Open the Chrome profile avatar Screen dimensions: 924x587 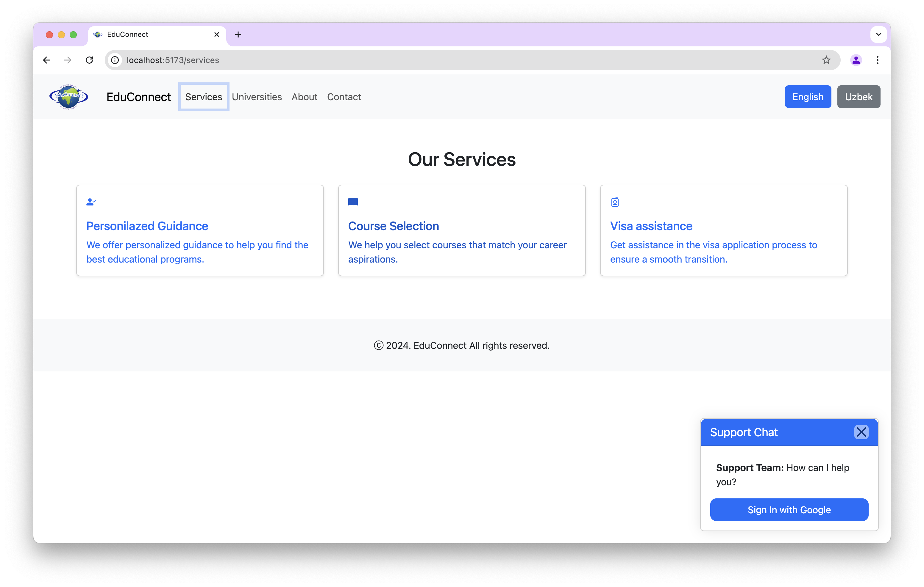click(x=856, y=60)
